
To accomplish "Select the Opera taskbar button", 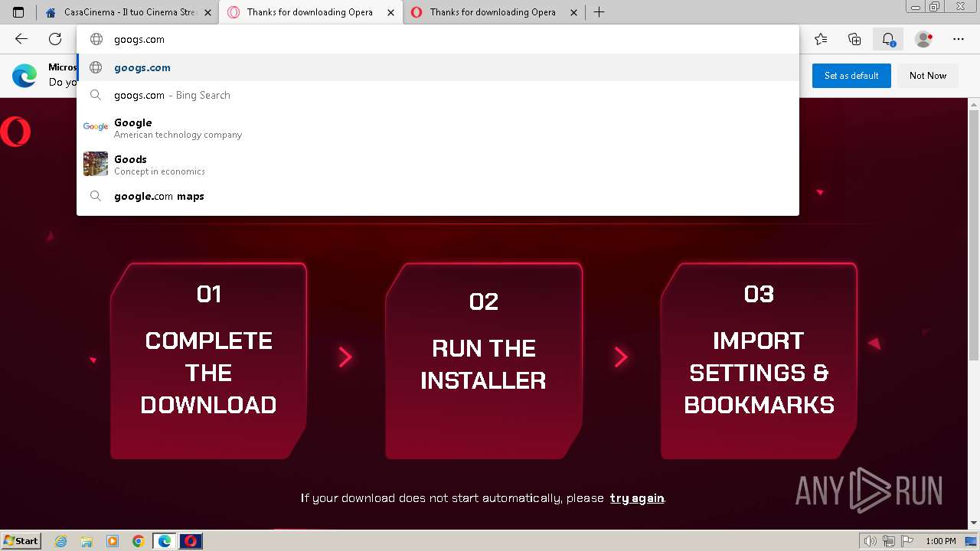I will point(191,541).
